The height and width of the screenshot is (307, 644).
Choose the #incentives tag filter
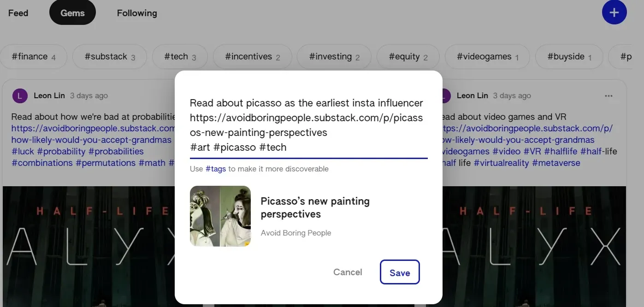tap(252, 57)
